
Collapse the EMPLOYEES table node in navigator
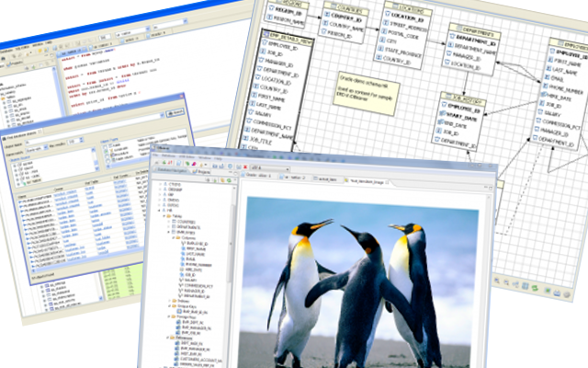(169, 232)
